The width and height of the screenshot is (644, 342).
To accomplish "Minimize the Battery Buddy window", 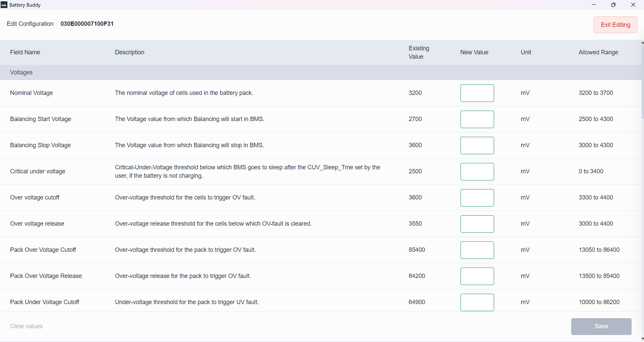I will pos(594,5).
